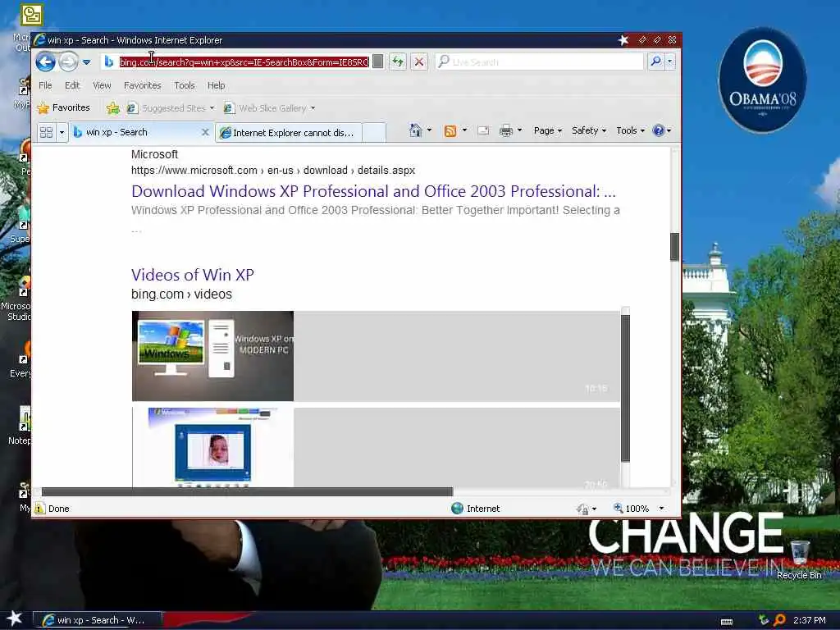Click the Home toolbar icon
The width and height of the screenshot is (840, 630).
coord(415,130)
